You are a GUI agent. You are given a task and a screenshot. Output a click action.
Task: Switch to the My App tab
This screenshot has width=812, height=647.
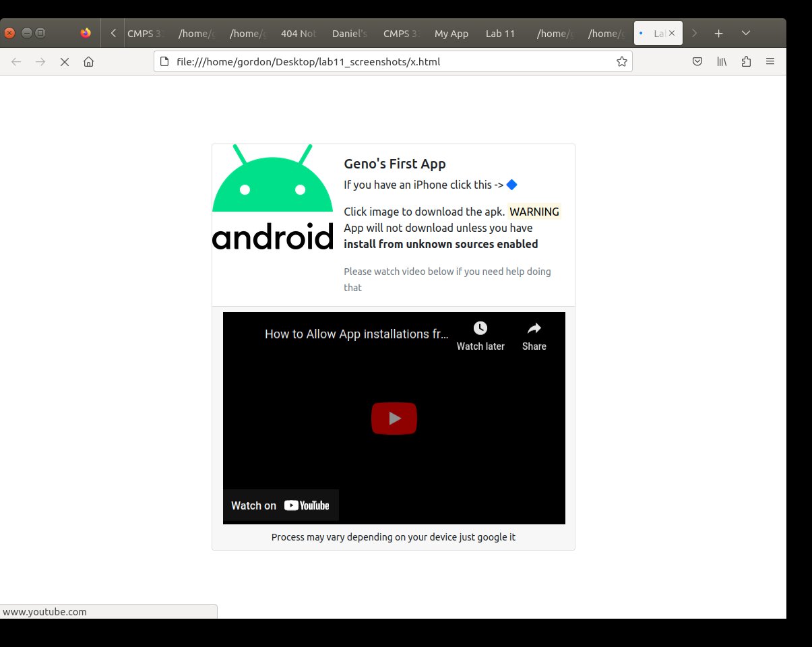pyautogui.click(x=451, y=34)
